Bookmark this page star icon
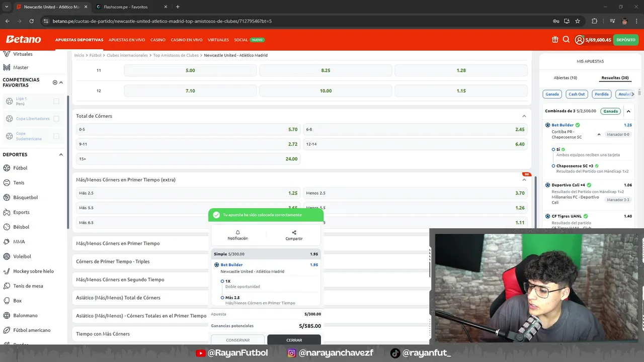The width and height of the screenshot is (644, 362). (578, 21)
